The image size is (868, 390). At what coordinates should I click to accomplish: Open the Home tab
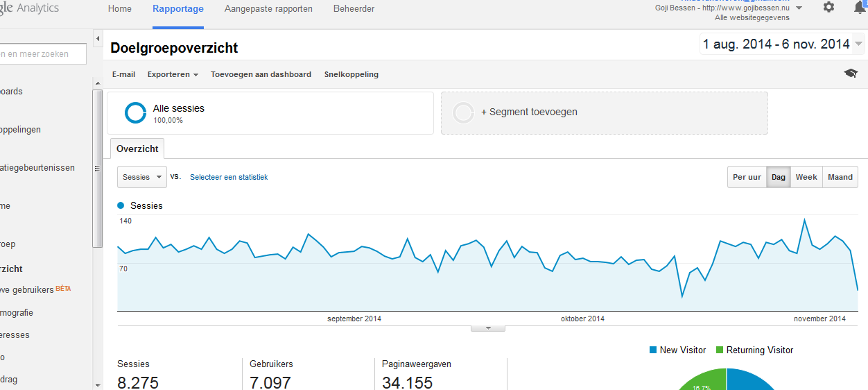tap(120, 9)
